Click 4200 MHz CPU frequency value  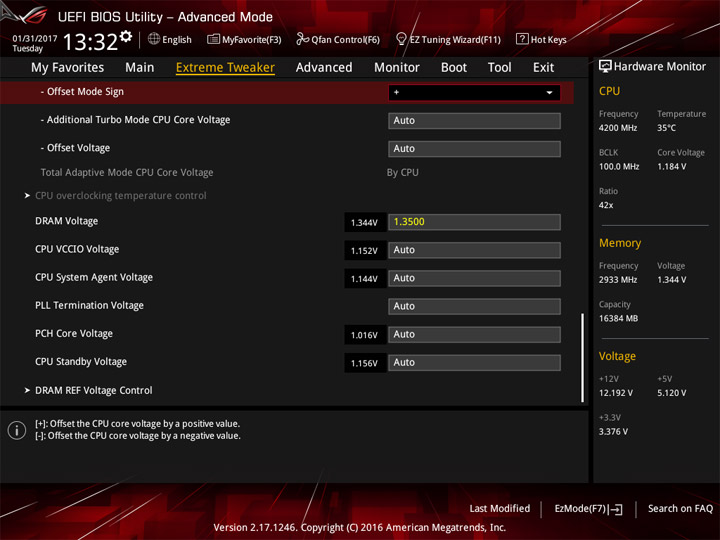click(x=618, y=128)
